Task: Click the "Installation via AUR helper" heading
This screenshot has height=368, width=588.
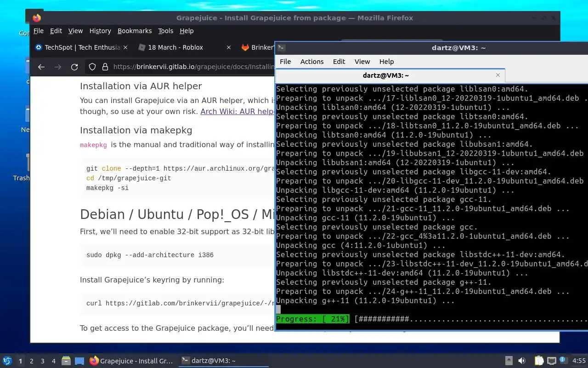Action: click(x=141, y=86)
